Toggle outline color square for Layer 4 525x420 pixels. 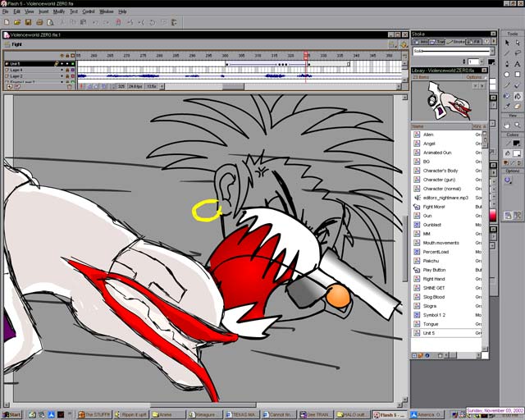click(x=73, y=70)
